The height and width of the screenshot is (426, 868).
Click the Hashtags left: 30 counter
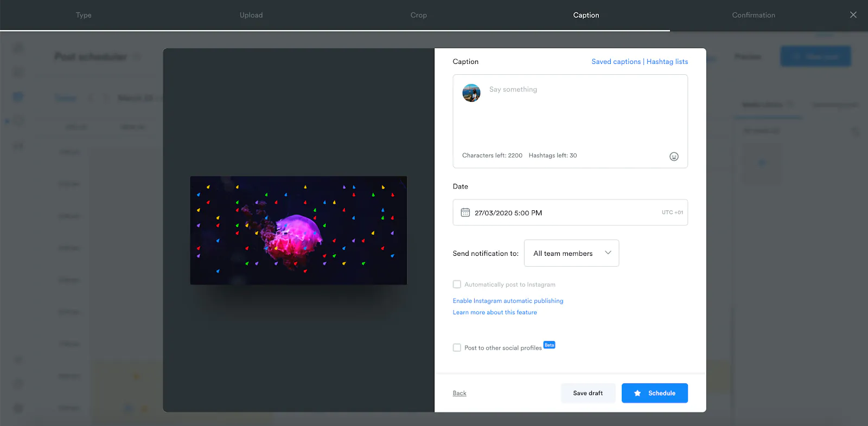pos(553,156)
